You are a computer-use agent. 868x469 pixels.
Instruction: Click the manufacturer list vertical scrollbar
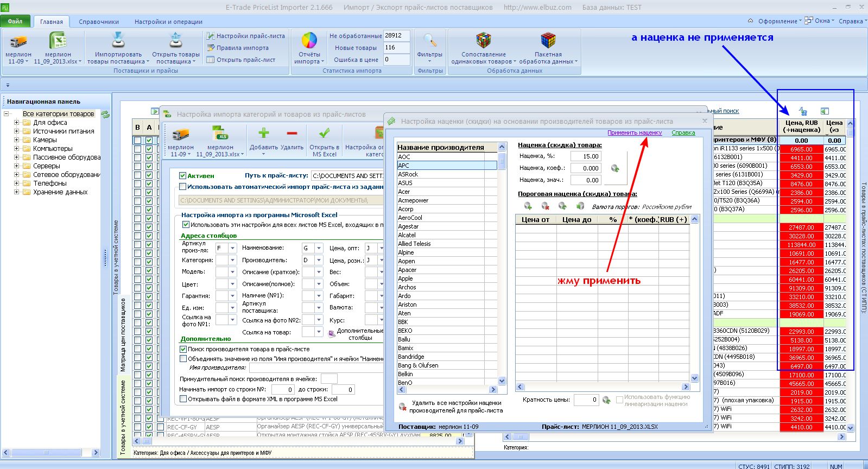[502, 264]
